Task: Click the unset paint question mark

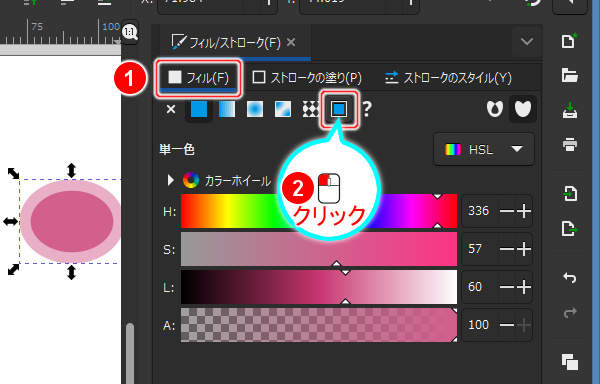Action: [367, 109]
